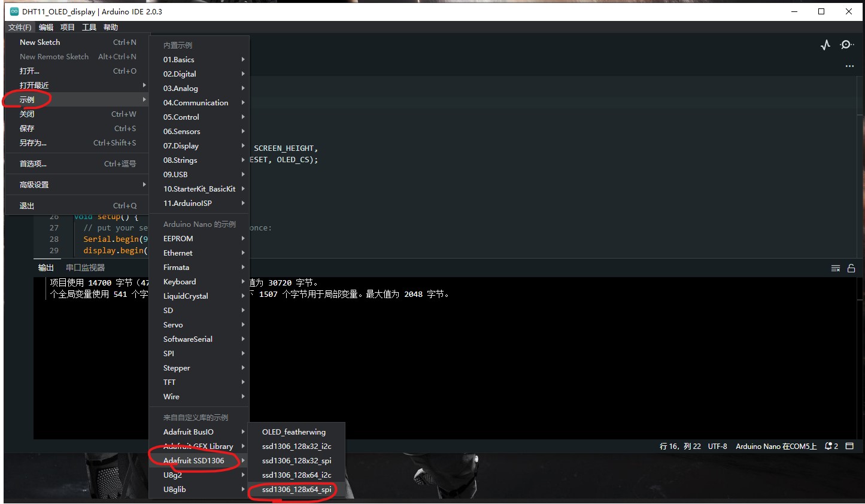865x504 pixels.
Task: Open the 项目 menu
Action: 68,28
